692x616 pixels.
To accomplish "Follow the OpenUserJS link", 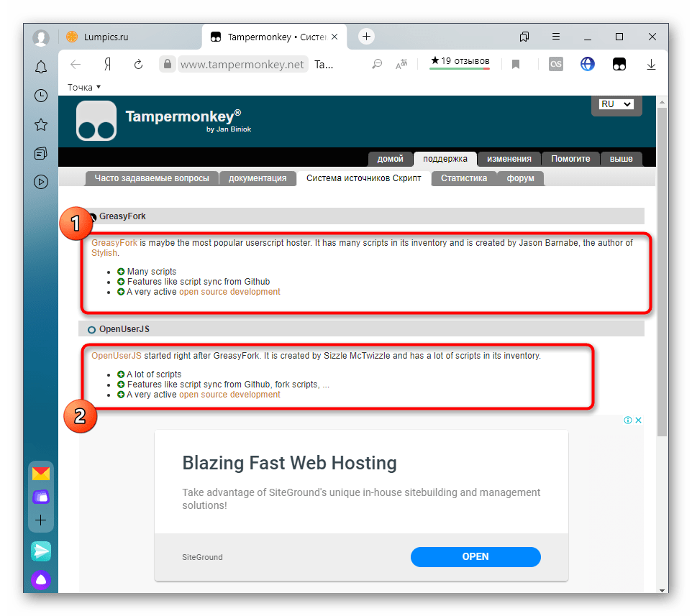I will (x=117, y=356).
